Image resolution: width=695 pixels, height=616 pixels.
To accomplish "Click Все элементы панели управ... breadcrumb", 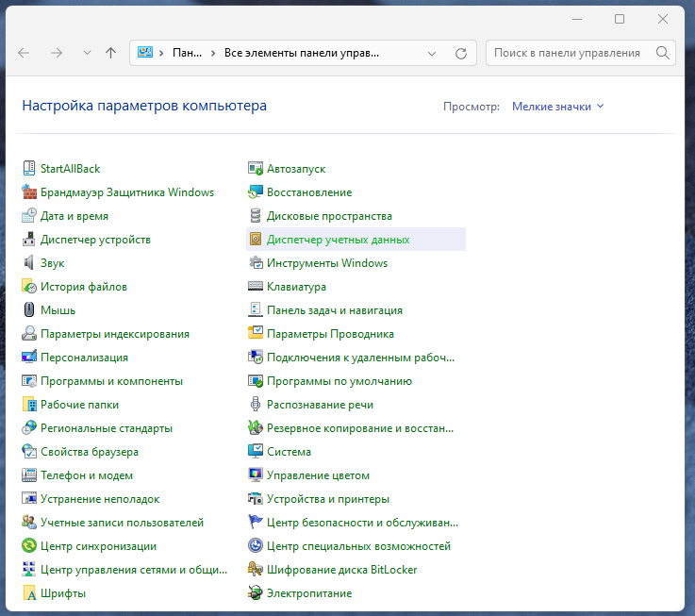I will tap(302, 53).
